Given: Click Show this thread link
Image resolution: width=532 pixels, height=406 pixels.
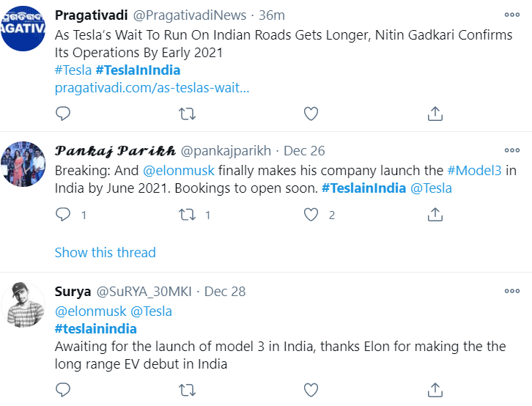Looking at the screenshot, I should click(x=106, y=253).
